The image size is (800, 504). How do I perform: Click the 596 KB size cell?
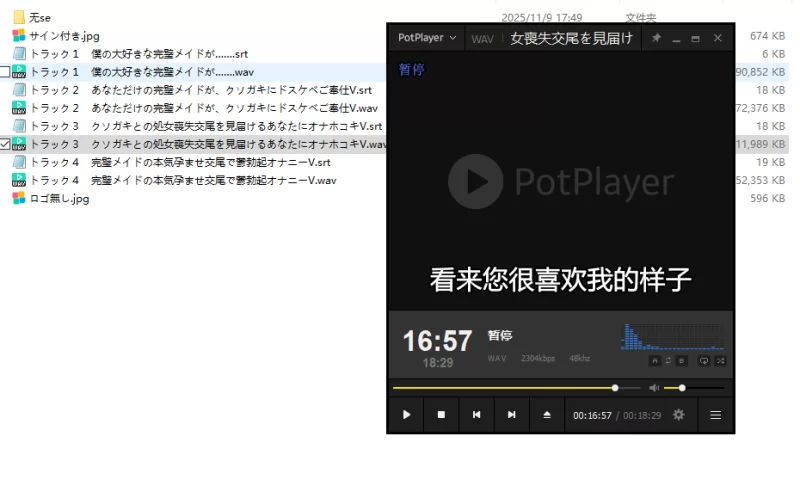(767, 198)
